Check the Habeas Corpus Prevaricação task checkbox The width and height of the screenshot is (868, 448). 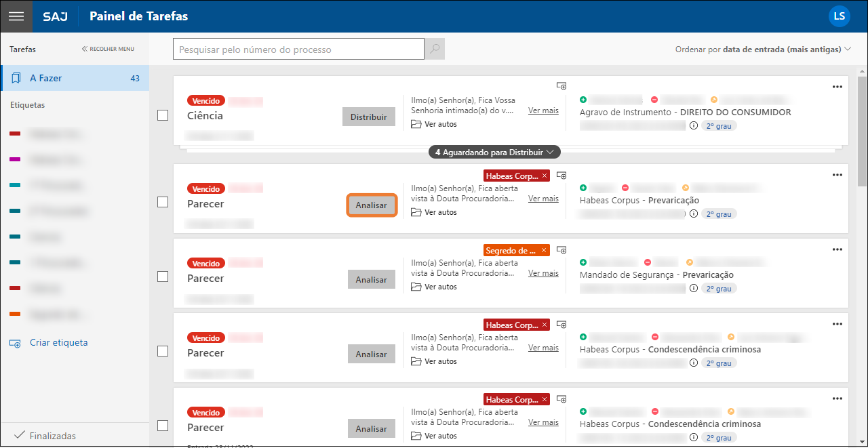pyautogui.click(x=163, y=202)
